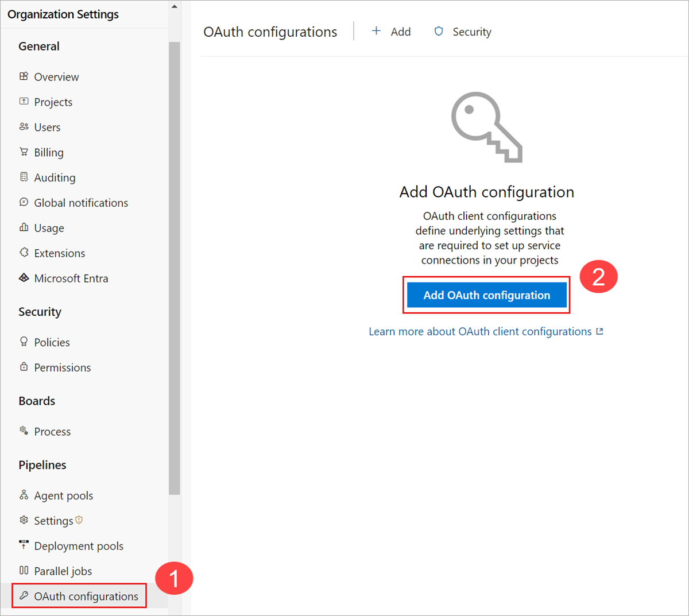Click the key icon next to OAuth configurations
This screenshot has width=689, height=616.
click(x=24, y=596)
